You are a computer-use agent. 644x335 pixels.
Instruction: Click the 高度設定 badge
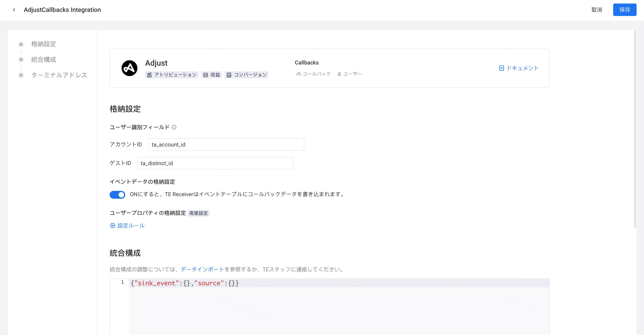[199, 213]
